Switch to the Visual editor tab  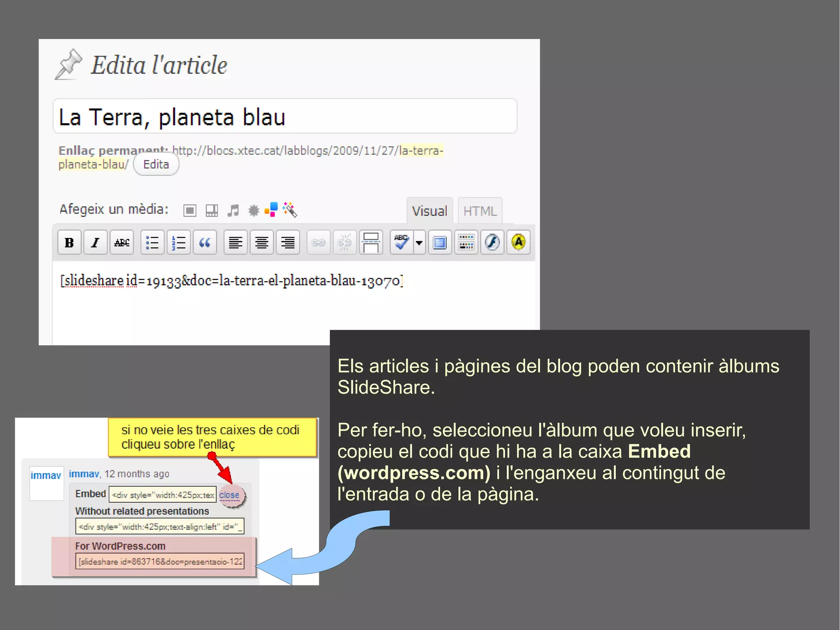(429, 211)
